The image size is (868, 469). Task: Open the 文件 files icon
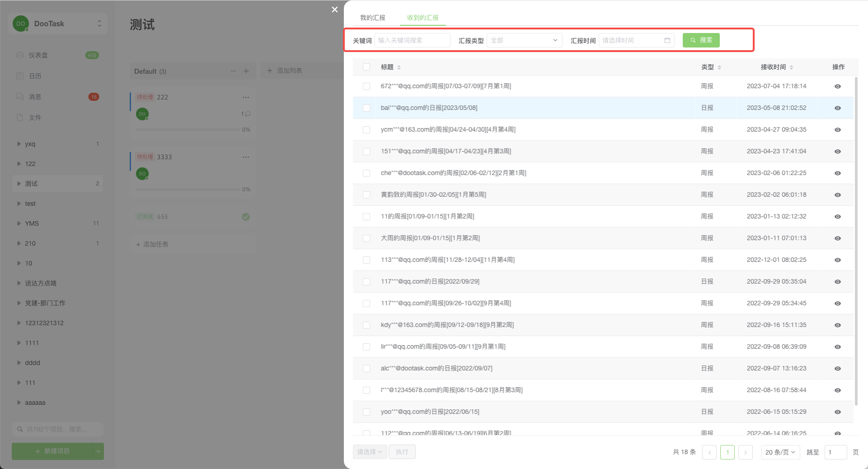coord(19,117)
